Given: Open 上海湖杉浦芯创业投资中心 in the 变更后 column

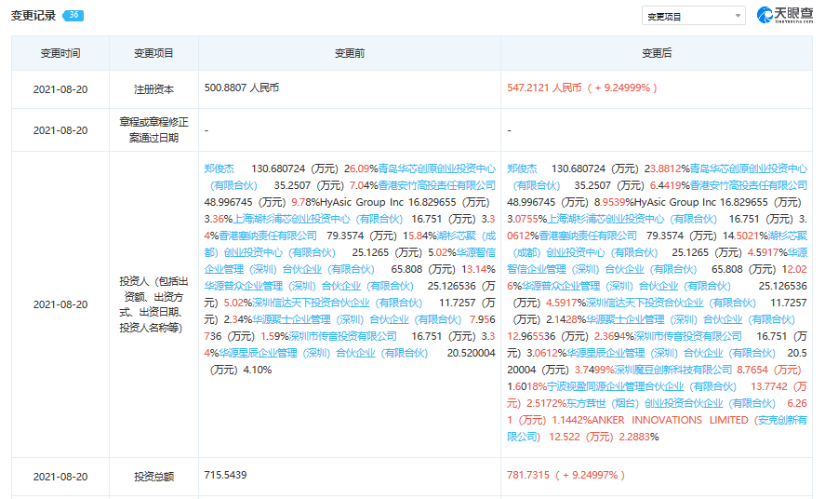Looking at the screenshot, I should click(632, 219).
